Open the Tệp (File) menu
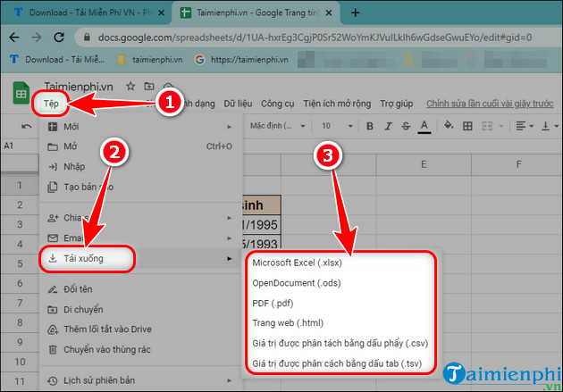The width and height of the screenshot is (563, 392). [x=51, y=104]
